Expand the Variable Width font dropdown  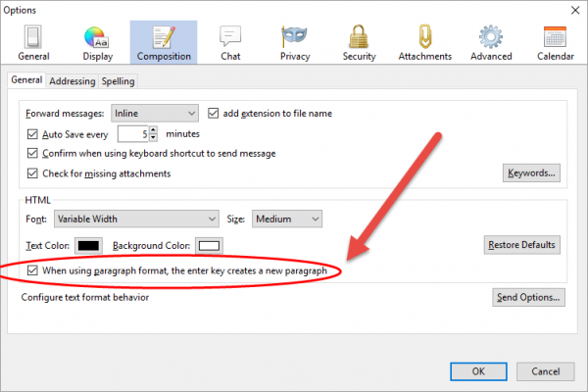(x=136, y=219)
